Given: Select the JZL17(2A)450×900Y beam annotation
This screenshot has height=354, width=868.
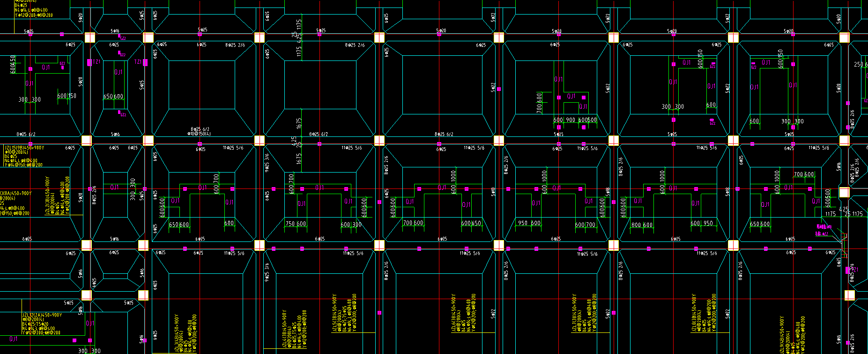Looking at the screenshot, I should coord(42,315).
